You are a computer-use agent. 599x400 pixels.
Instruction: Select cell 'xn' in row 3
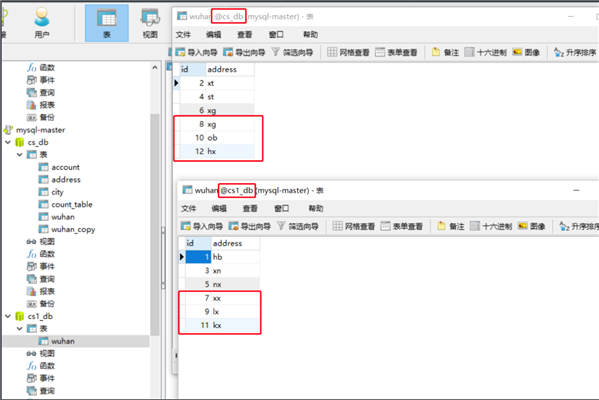235,270
